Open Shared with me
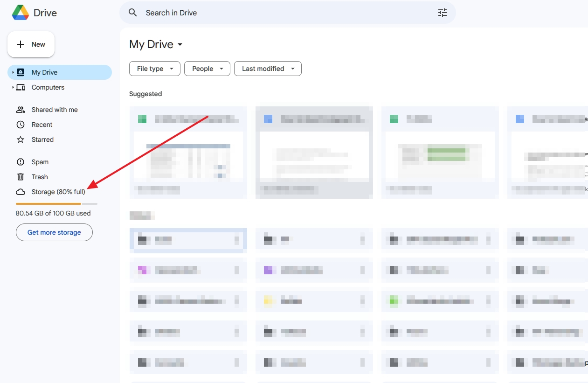Screen dimensions: 588x383 54,109
